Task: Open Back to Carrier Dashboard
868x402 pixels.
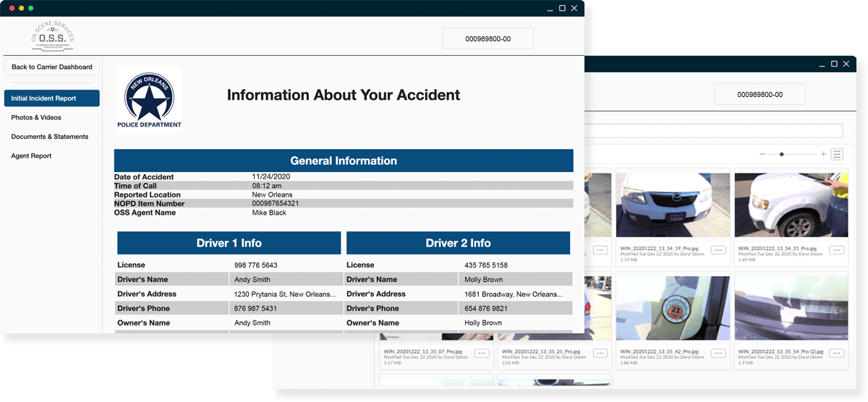Action: (x=52, y=67)
